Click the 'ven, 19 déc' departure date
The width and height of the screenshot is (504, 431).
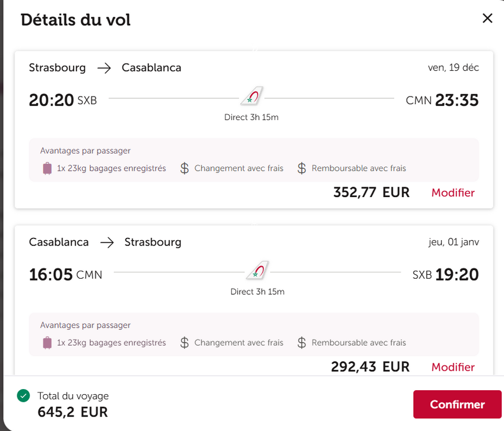453,68
